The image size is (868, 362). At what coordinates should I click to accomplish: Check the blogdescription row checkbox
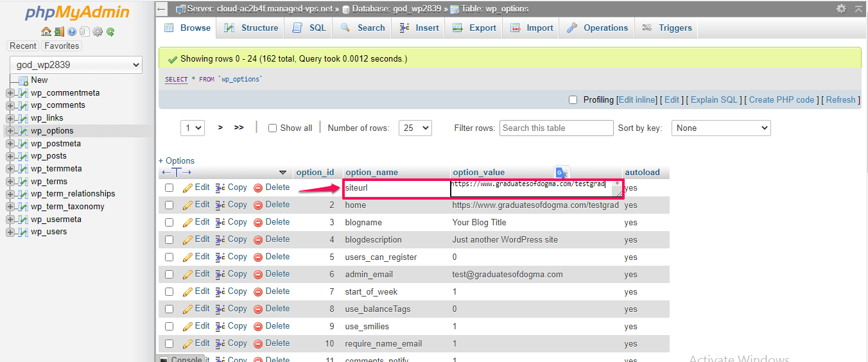tap(169, 239)
